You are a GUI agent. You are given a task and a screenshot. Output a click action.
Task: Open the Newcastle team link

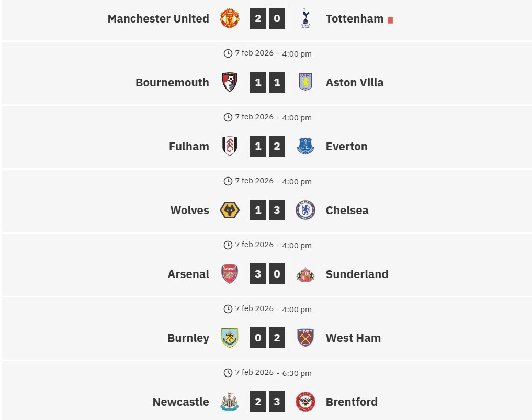click(x=180, y=402)
